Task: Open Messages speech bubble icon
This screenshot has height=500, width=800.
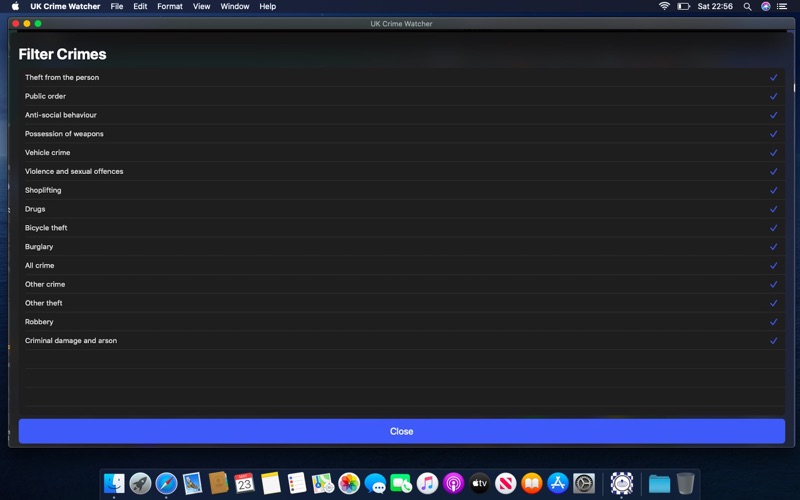Action: (x=375, y=483)
